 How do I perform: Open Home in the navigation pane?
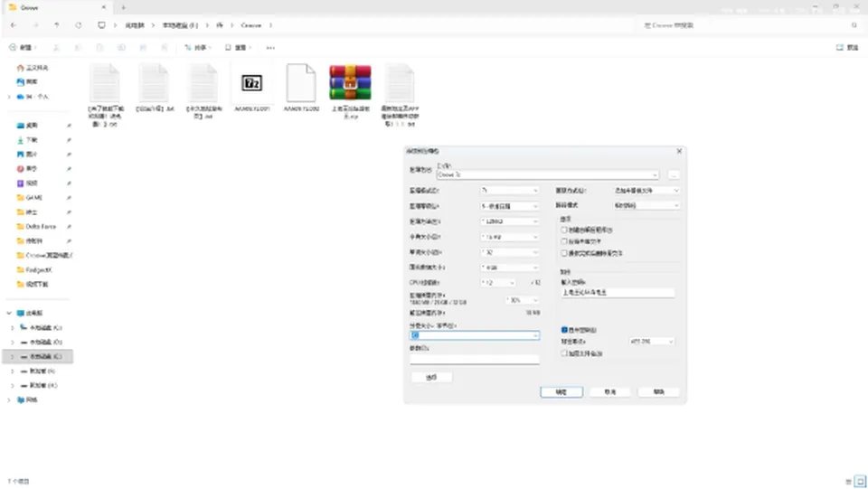pos(33,68)
